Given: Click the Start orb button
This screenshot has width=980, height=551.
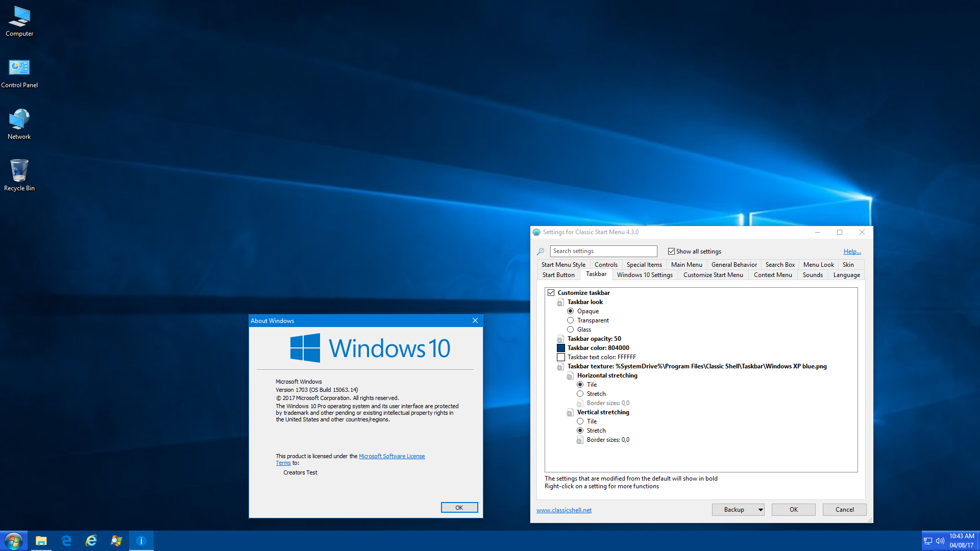Looking at the screenshot, I should (13, 541).
